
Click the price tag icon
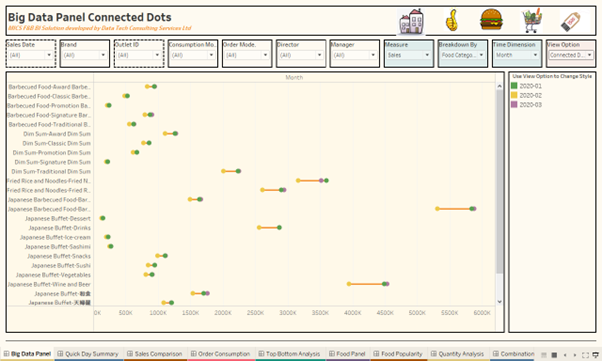(x=571, y=21)
